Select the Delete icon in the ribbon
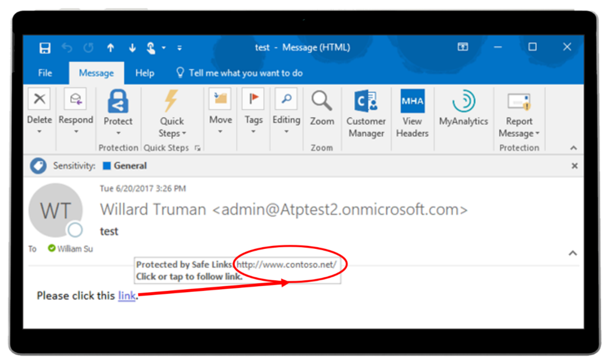Screen dimensions: 607x364 (39, 98)
